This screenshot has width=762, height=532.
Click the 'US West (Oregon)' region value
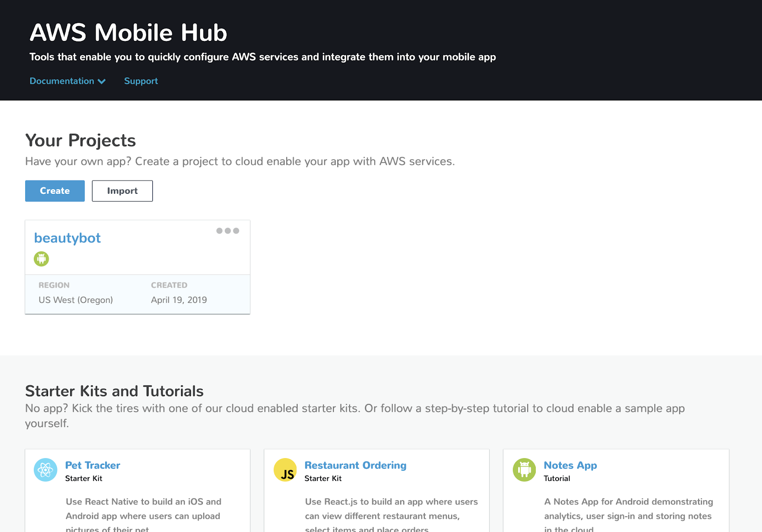point(76,300)
